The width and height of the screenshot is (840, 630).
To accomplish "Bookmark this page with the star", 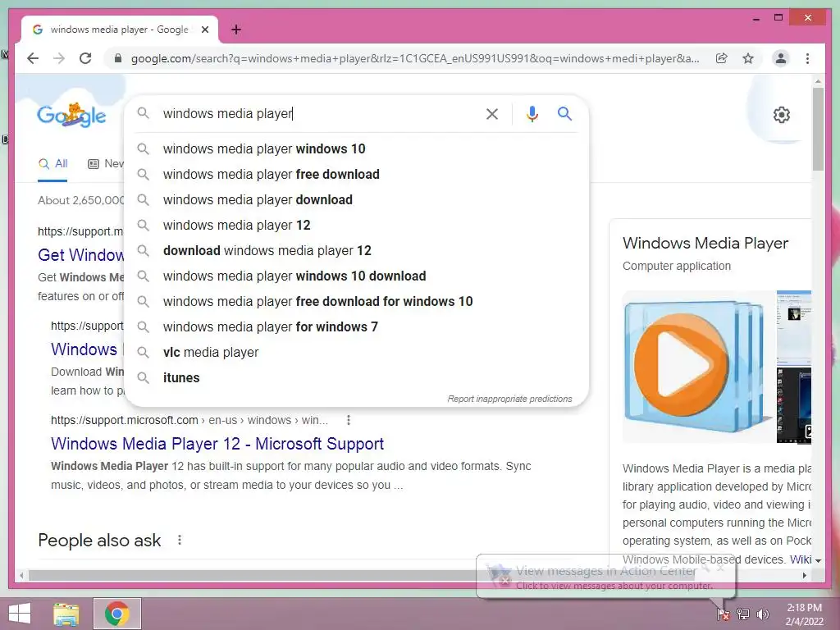I will click(748, 58).
